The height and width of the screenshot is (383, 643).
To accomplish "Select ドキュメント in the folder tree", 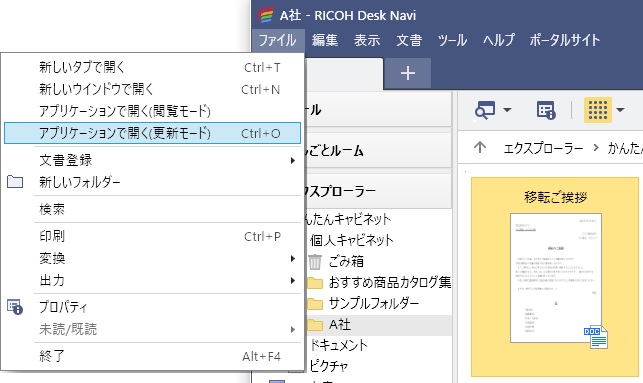I will tap(339, 345).
